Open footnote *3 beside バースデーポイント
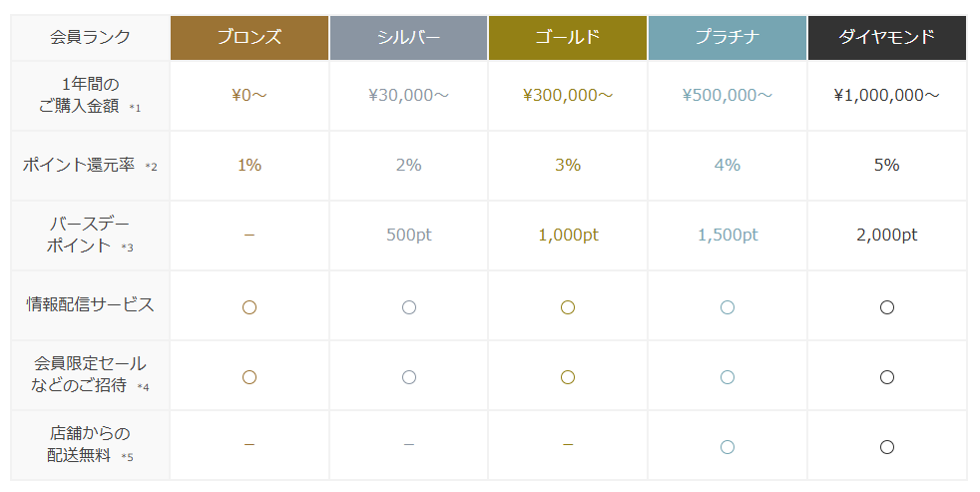The image size is (980, 492). [127, 247]
